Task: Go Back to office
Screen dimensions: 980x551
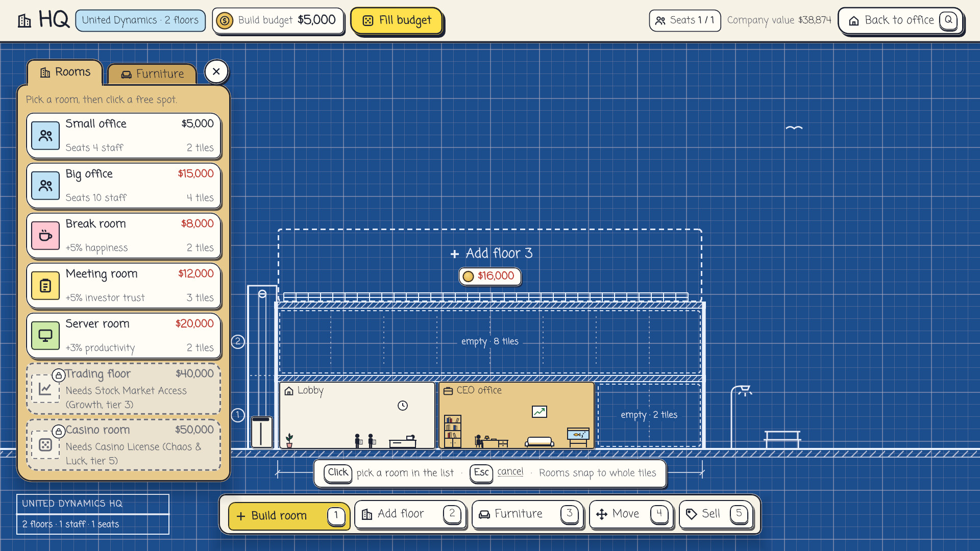Action: pyautogui.click(x=901, y=21)
